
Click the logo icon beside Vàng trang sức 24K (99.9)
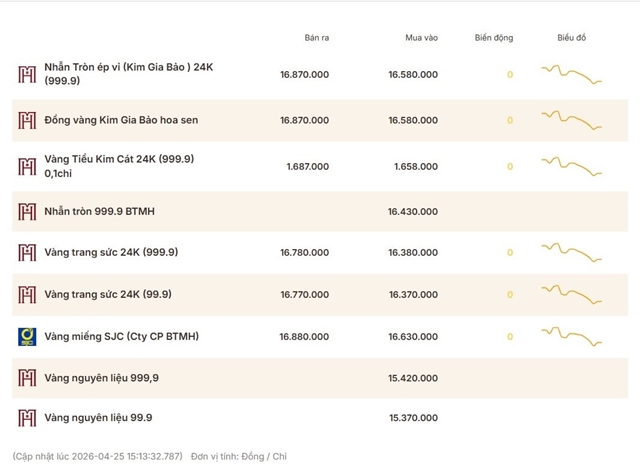28,295
